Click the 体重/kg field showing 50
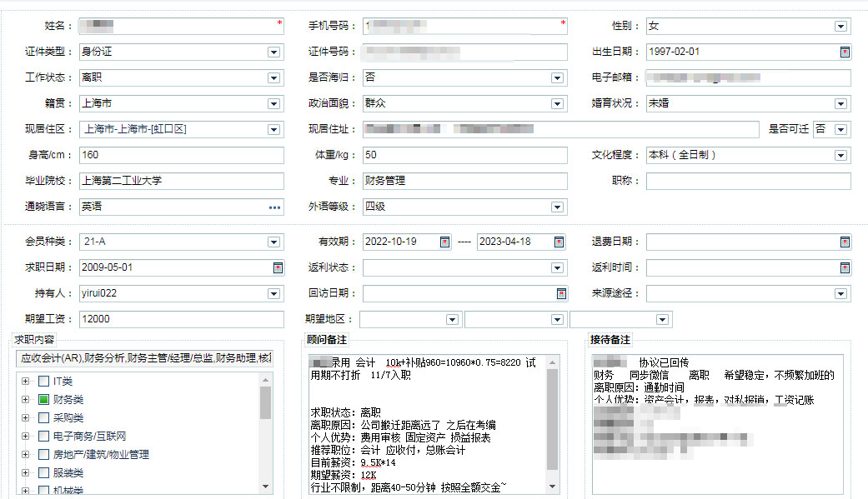868x499 pixels. [x=465, y=155]
